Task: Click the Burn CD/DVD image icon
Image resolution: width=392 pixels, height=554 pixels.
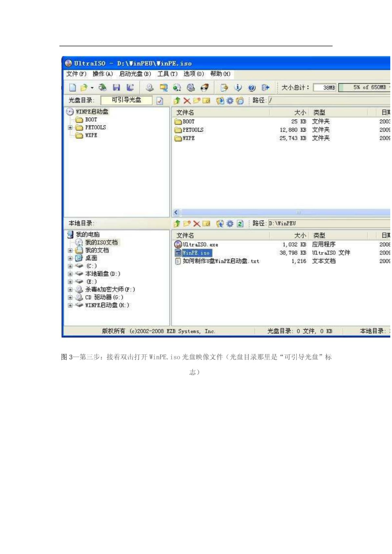Action: 205,88
